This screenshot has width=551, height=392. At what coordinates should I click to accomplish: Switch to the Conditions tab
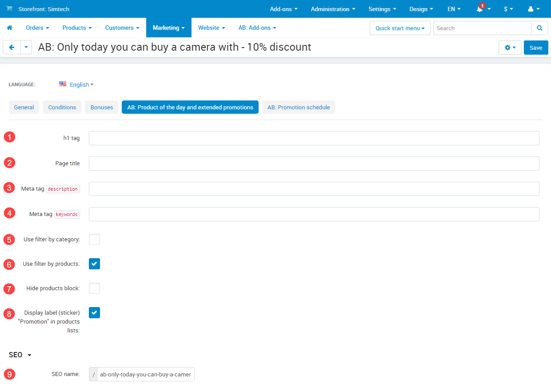62,107
